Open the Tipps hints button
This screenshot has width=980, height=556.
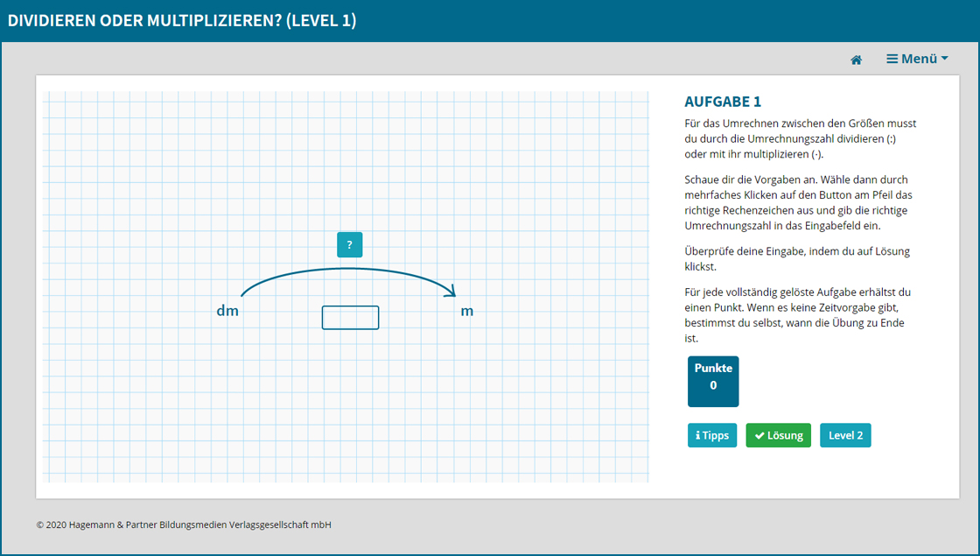click(712, 435)
